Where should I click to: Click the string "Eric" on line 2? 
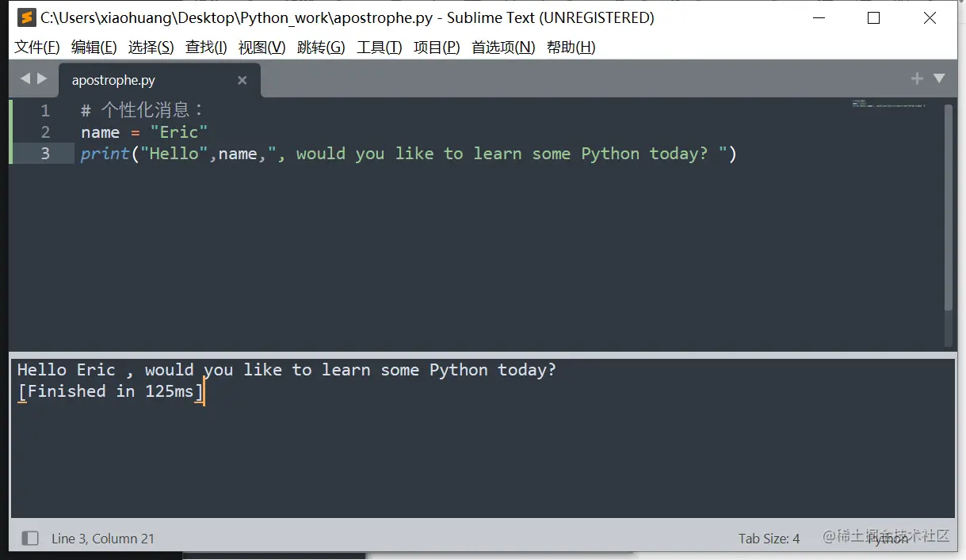pos(179,132)
